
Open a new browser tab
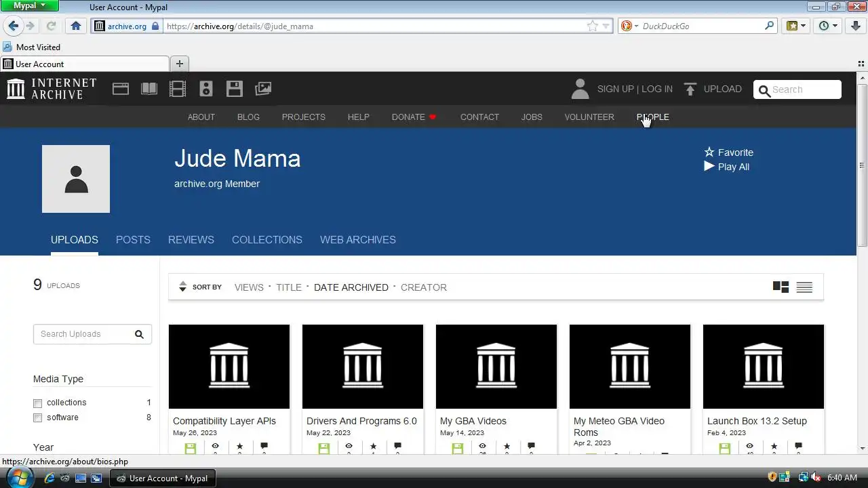click(180, 64)
